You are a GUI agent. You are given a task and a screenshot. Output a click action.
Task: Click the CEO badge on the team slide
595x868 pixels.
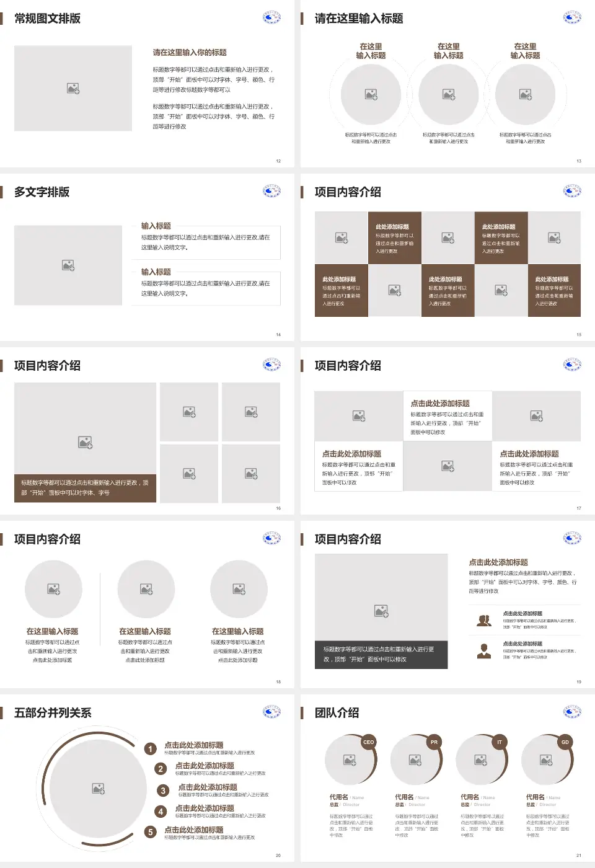click(369, 742)
